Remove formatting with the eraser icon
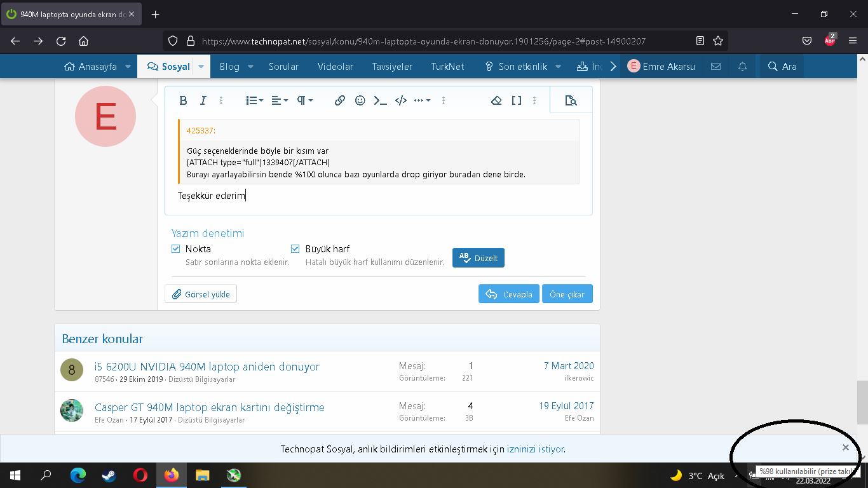This screenshot has height=488, width=868. pyautogui.click(x=497, y=100)
